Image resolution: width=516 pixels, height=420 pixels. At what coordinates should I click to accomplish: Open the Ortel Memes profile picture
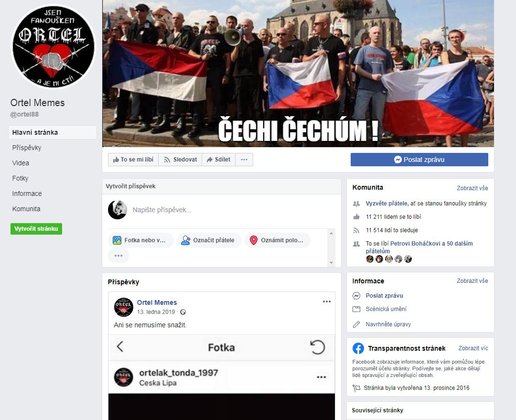[x=54, y=47]
